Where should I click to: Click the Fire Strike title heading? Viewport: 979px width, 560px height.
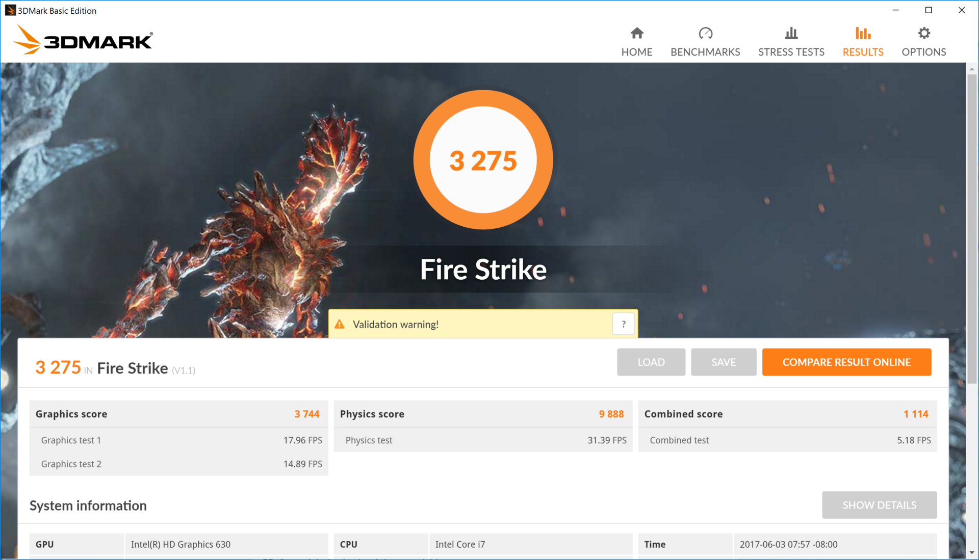click(483, 270)
